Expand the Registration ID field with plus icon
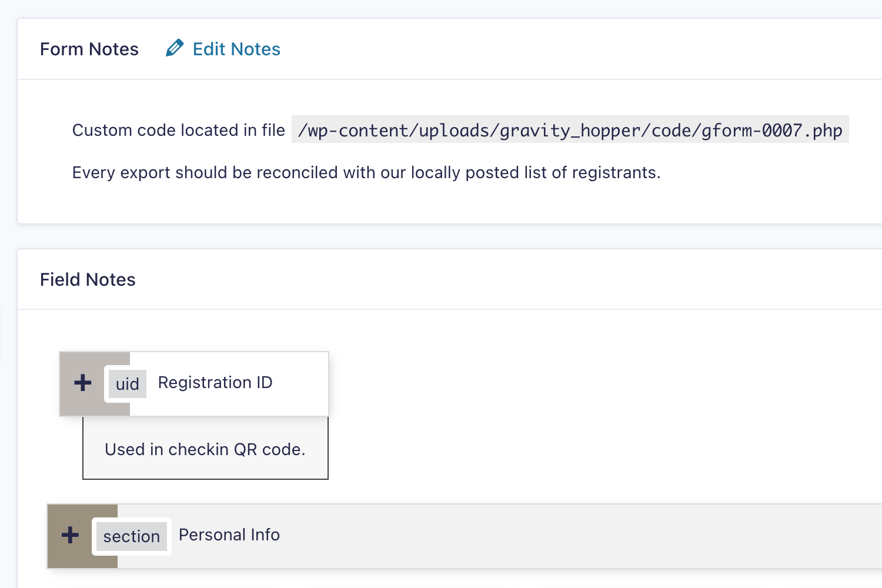Screen dimensions: 882x588 pyautogui.click(x=83, y=383)
